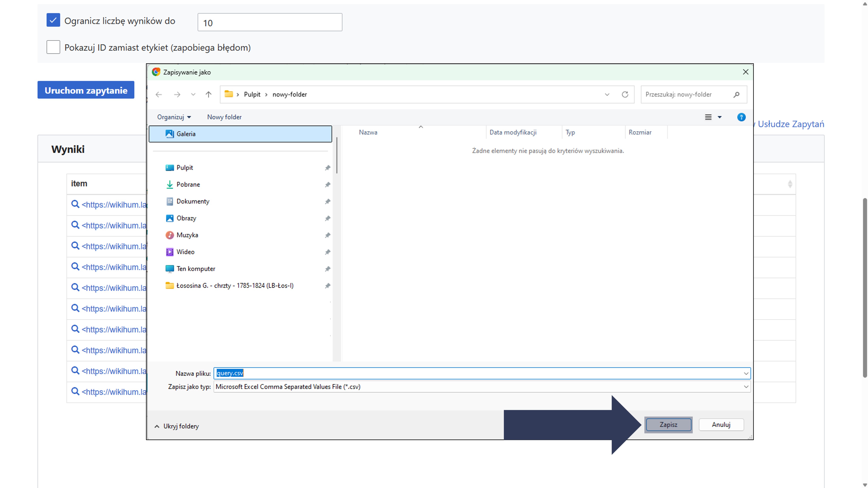Expand address bar path history dropdown
Image resolution: width=868 pixels, height=488 pixels.
(607, 94)
